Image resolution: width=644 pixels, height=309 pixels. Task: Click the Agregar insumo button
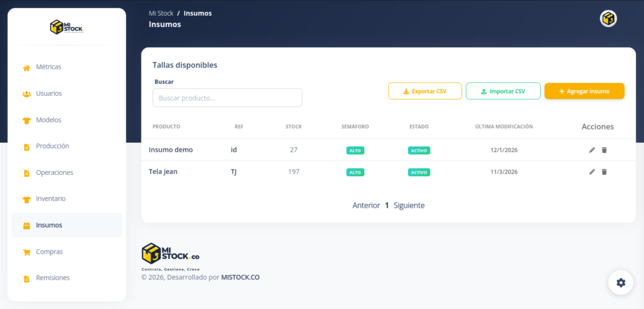coord(584,91)
